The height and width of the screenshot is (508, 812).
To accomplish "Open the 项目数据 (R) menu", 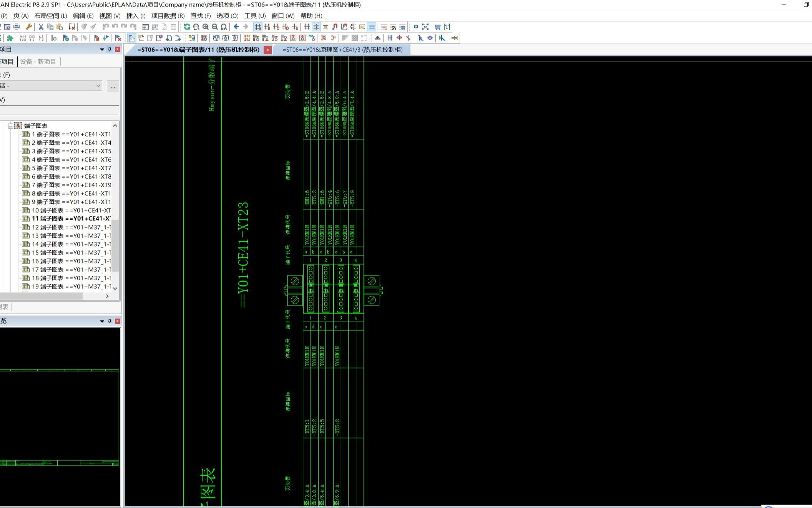I will tap(168, 16).
